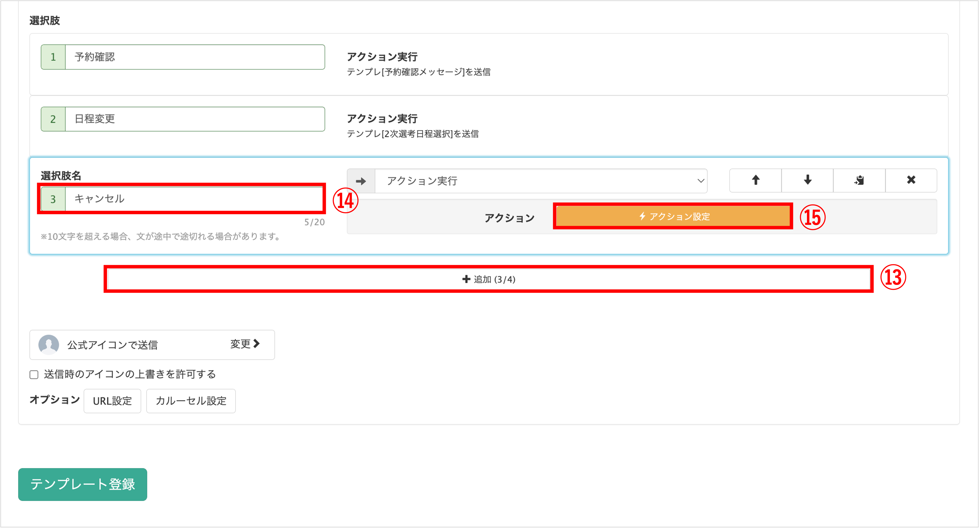This screenshot has height=528, width=980.
Task: Click the 5/20 character counter
Action: [x=314, y=222]
